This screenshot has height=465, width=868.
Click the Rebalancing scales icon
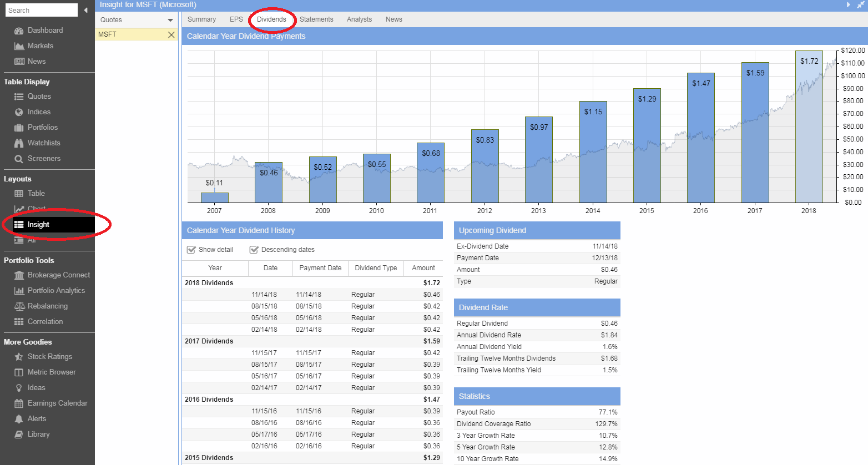click(19, 306)
